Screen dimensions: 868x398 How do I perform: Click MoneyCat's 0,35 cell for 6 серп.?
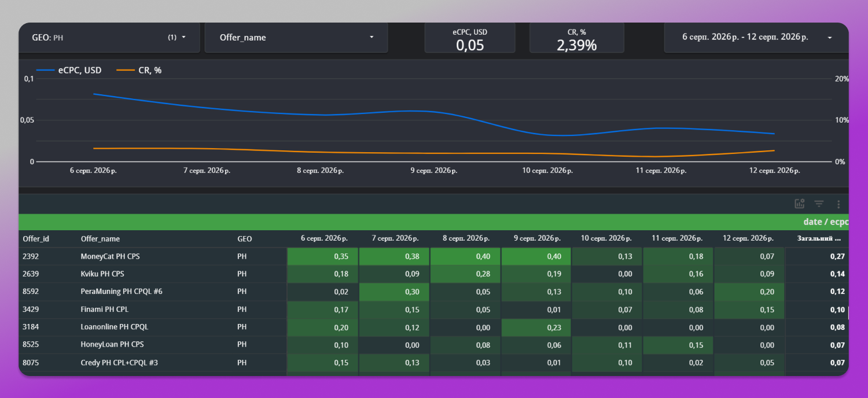(x=322, y=256)
